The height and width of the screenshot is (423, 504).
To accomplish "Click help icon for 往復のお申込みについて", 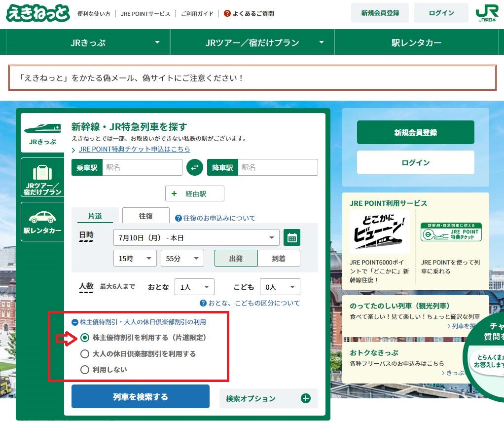I will [x=179, y=219].
